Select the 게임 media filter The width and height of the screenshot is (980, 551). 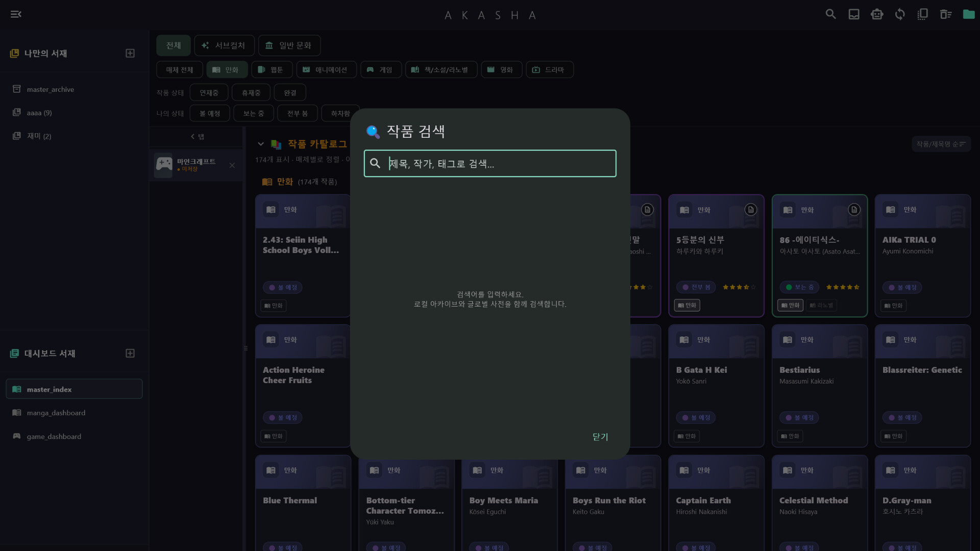tap(381, 70)
